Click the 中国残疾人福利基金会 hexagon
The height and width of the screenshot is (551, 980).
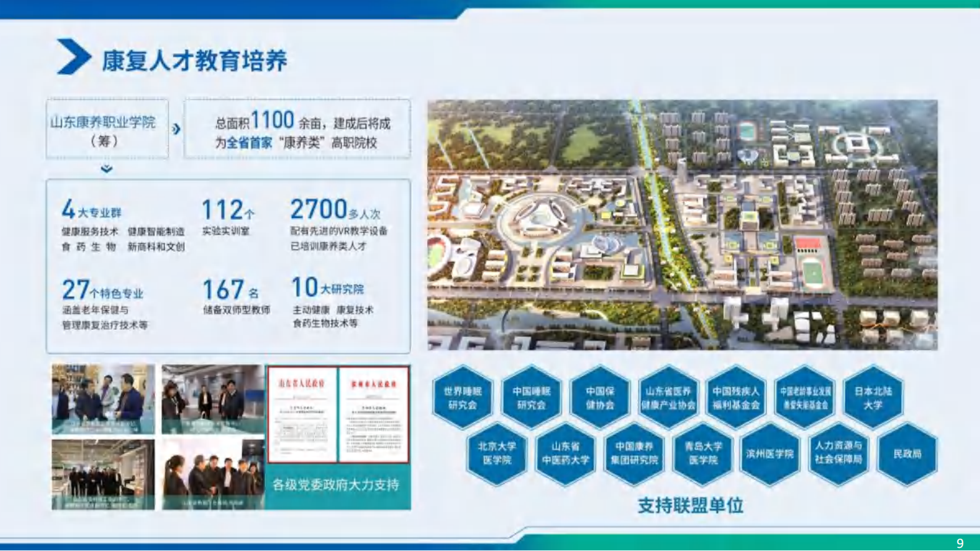pyautogui.click(x=736, y=398)
